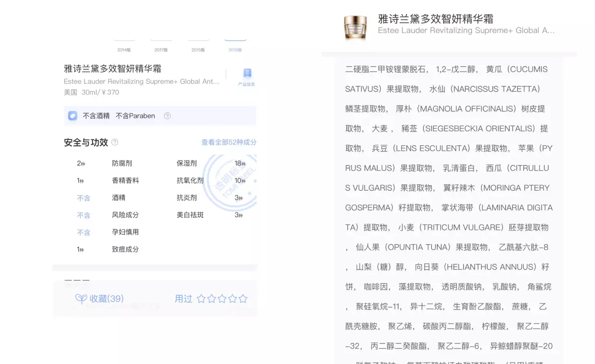595x364 pixels.
Task: Open the 产品信息 bookmark icon
Action: point(247,73)
